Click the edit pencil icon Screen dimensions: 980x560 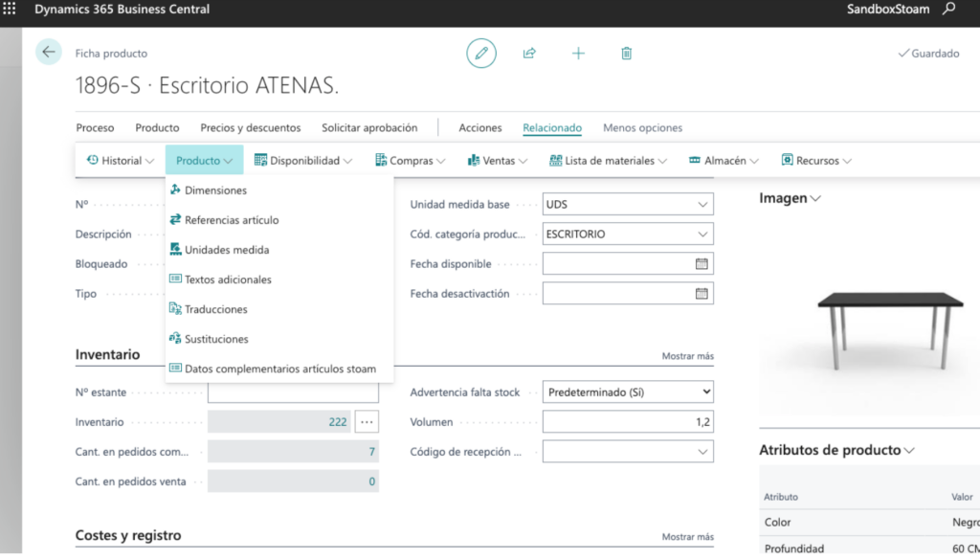[481, 53]
